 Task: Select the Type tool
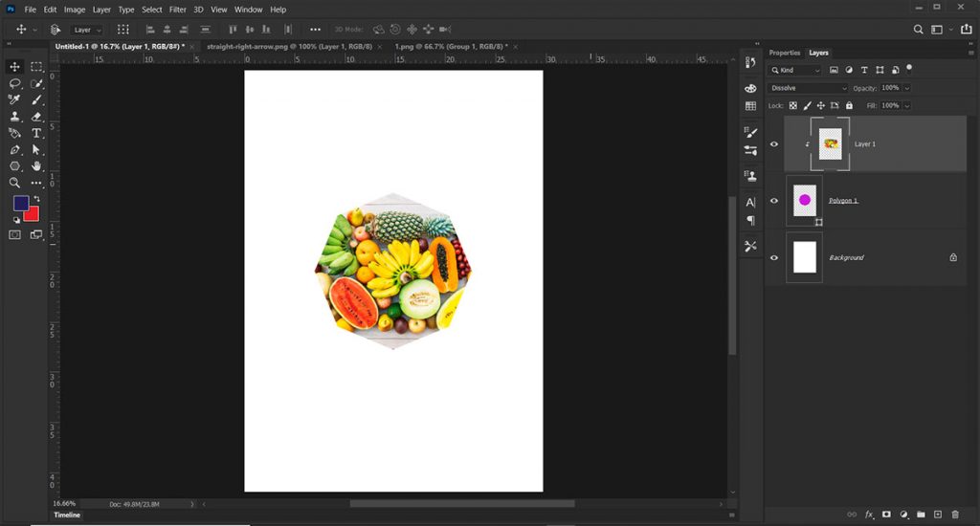36,133
